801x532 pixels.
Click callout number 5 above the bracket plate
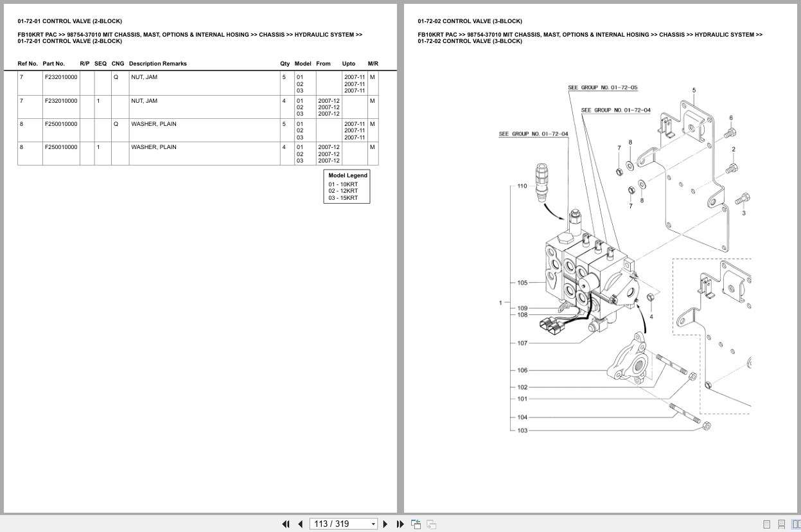tap(694, 91)
